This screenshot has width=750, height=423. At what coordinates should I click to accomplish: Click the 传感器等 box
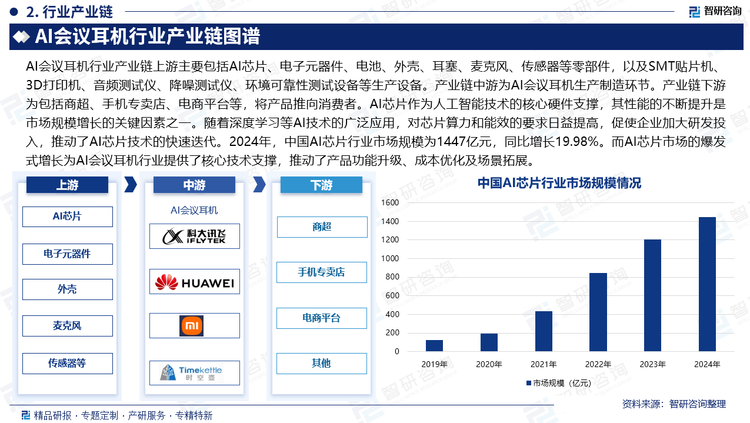67,363
